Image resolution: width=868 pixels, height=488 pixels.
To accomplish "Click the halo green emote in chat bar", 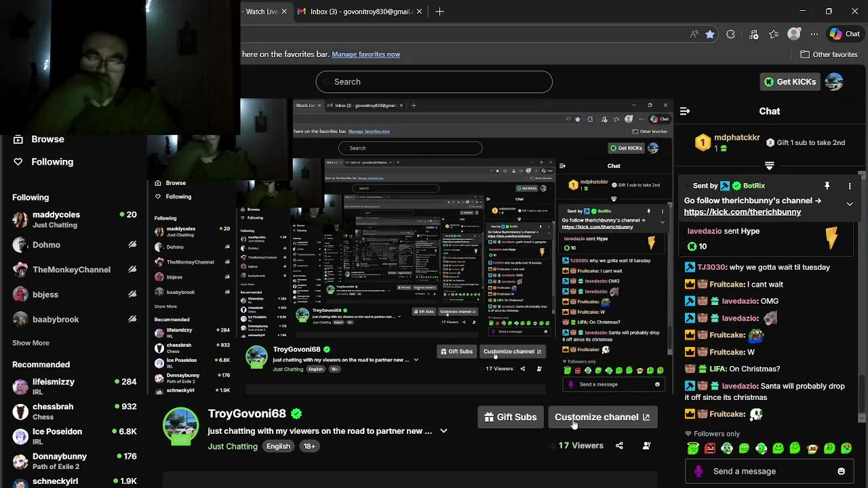I will click(692, 448).
